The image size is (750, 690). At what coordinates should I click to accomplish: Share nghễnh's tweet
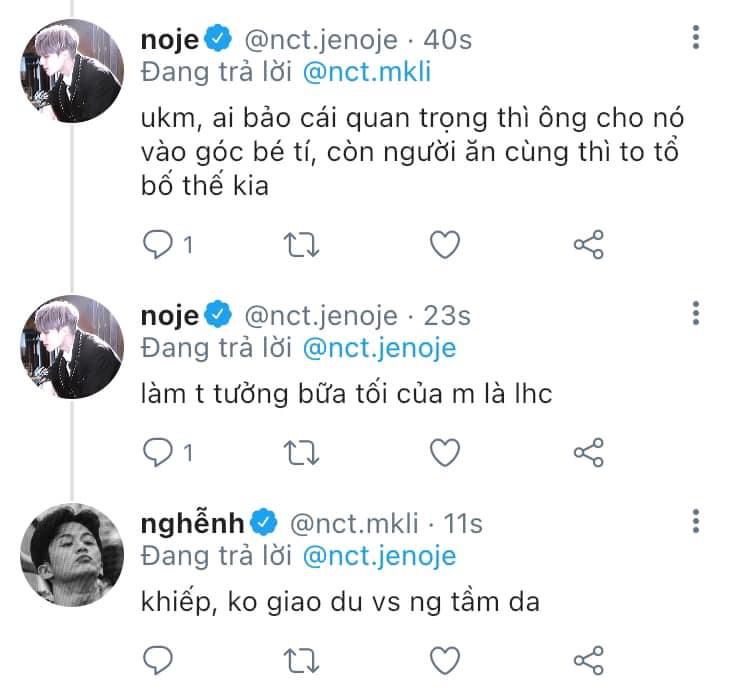[x=589, y=659]
